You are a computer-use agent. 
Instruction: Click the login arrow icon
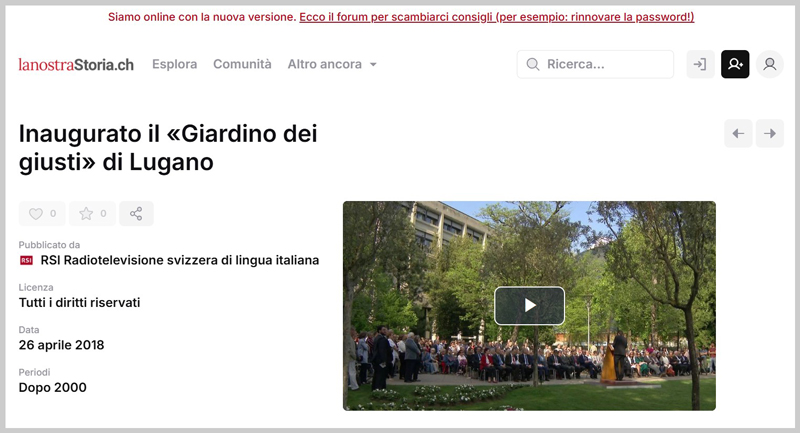700,64
